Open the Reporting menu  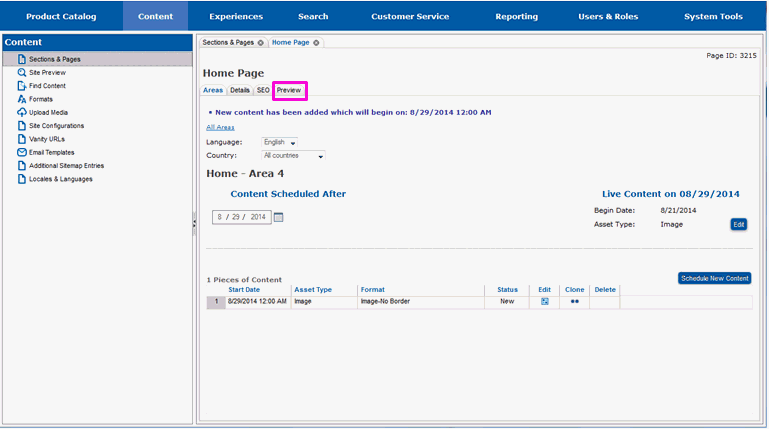[x=516, y=16]
